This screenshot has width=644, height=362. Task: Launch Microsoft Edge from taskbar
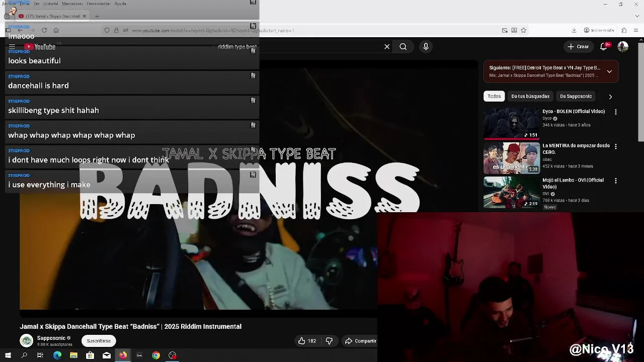click(x=57, y=355)
